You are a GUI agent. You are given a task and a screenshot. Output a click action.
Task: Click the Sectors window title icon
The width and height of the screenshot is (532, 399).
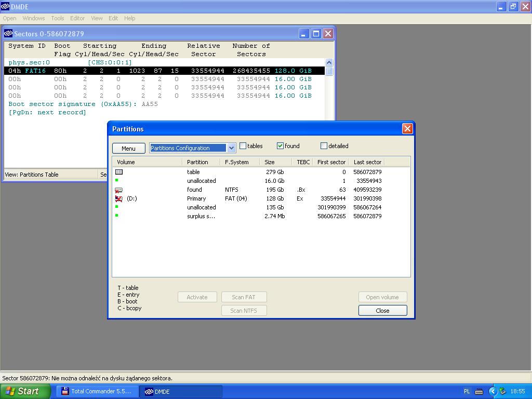(8, 34)
